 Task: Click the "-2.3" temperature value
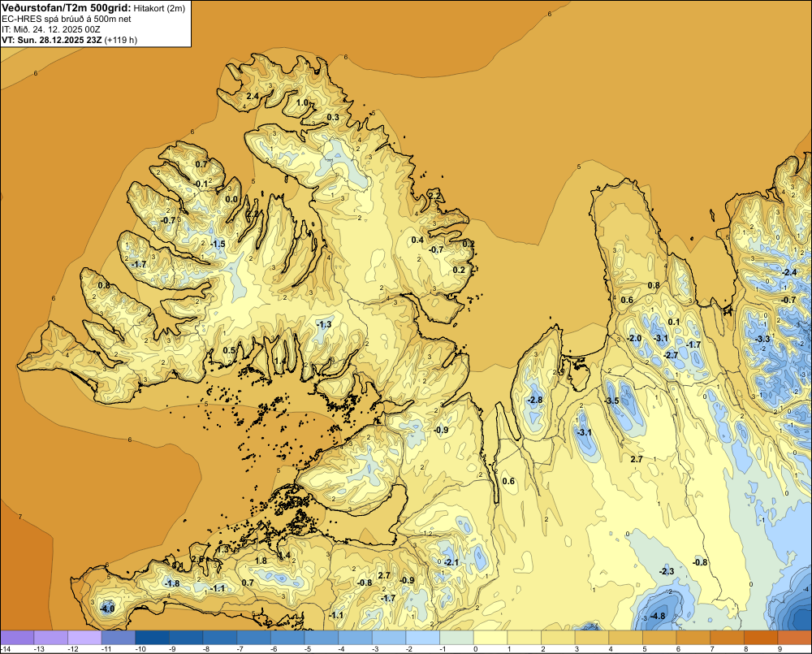click(x=667, y=571)
